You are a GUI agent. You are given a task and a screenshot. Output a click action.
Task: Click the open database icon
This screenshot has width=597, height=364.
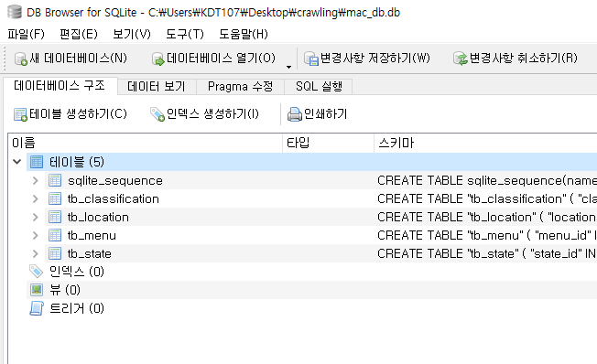coord(157,59)
